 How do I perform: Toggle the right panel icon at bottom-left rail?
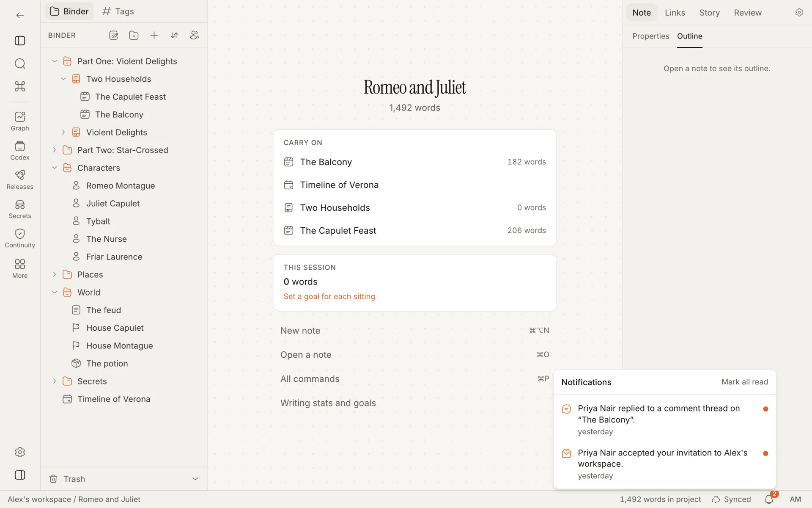[20, 475]
